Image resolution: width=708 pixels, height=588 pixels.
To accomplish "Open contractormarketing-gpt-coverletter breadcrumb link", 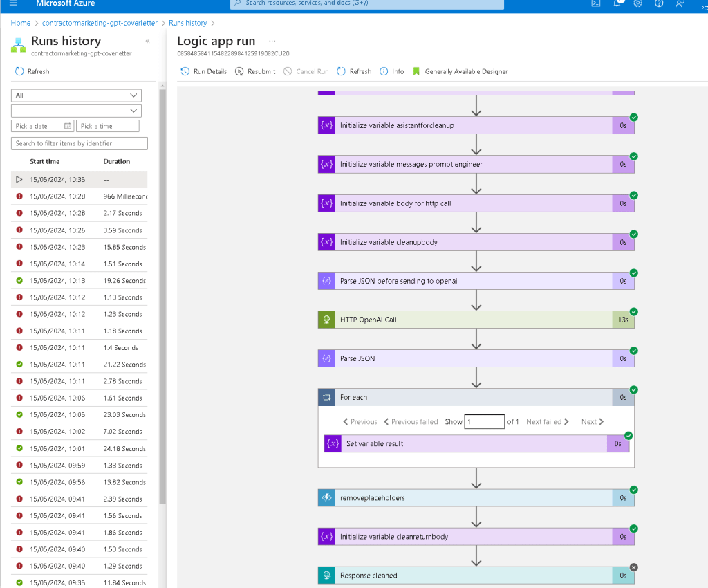I will click(x=100, y=23).
